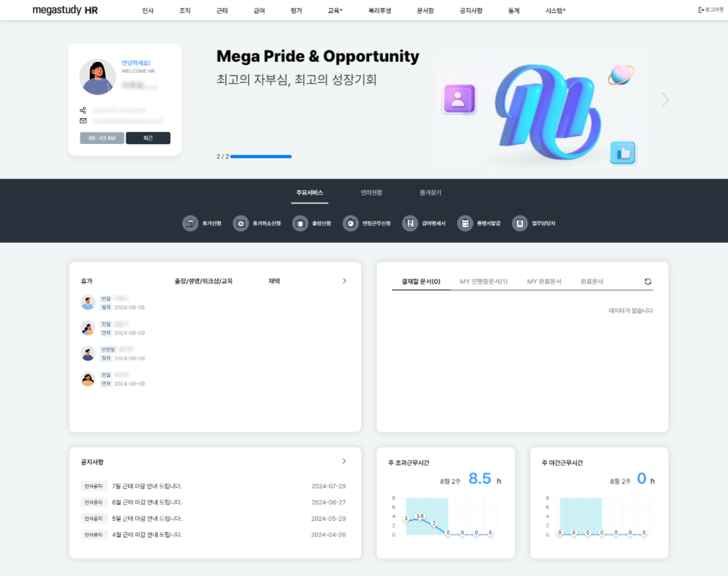The height and width of the screenshot is (576, 728).
Task: Open the 업무담당자 staff contact icon
Action: click(x=520, y=224)
